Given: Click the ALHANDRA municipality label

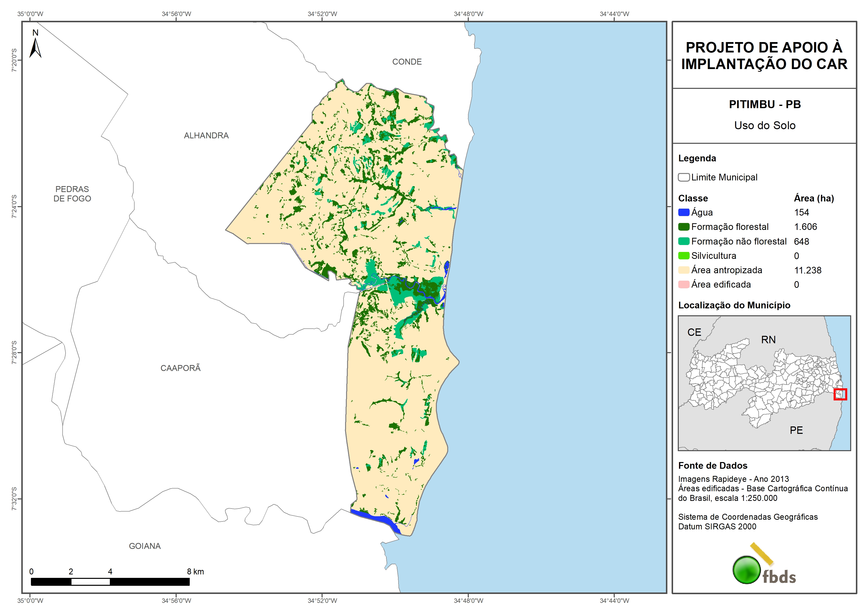Looking at the screenshot, I should click(206, 135).
